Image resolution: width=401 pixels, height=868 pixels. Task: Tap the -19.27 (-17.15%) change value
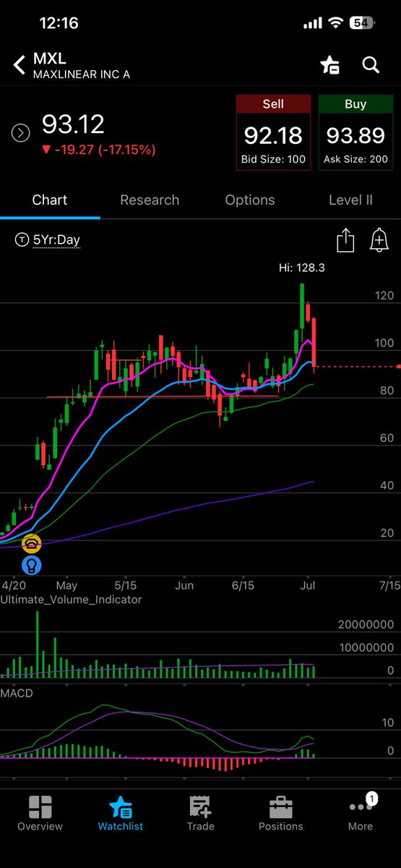(x=98, y=150)
